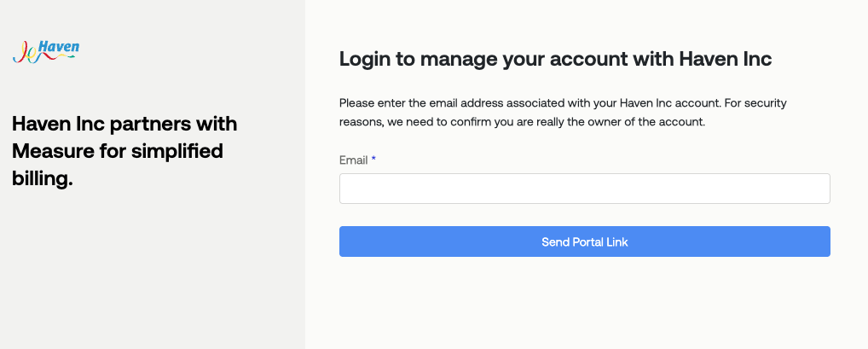
Task: Click the Haven logo
Action: click(46, 52)
